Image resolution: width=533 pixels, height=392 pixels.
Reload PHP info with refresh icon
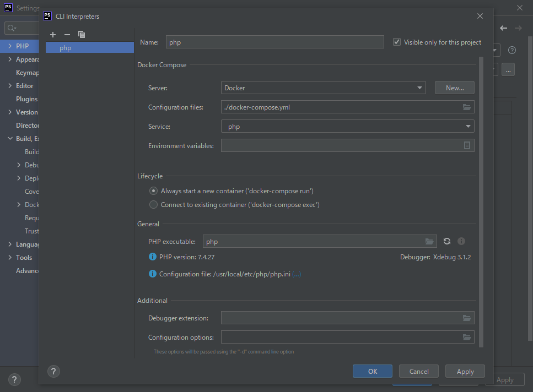point(447,242)
